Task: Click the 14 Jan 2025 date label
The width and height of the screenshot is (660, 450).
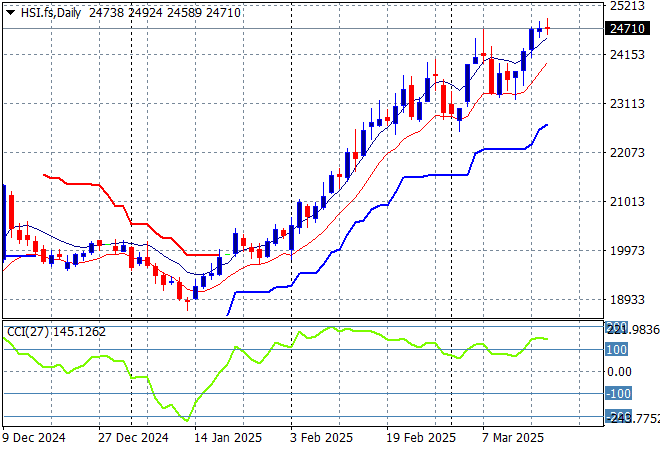Action: point(227,437)
